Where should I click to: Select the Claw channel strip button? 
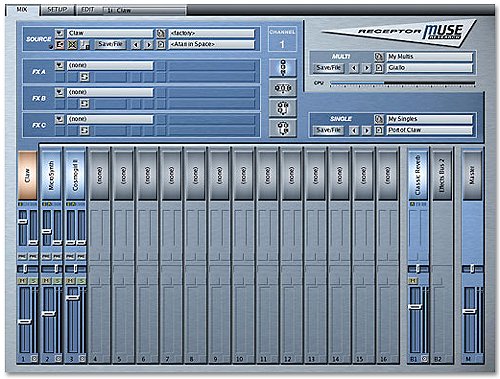pyautogui.click(x=27, y=175)
